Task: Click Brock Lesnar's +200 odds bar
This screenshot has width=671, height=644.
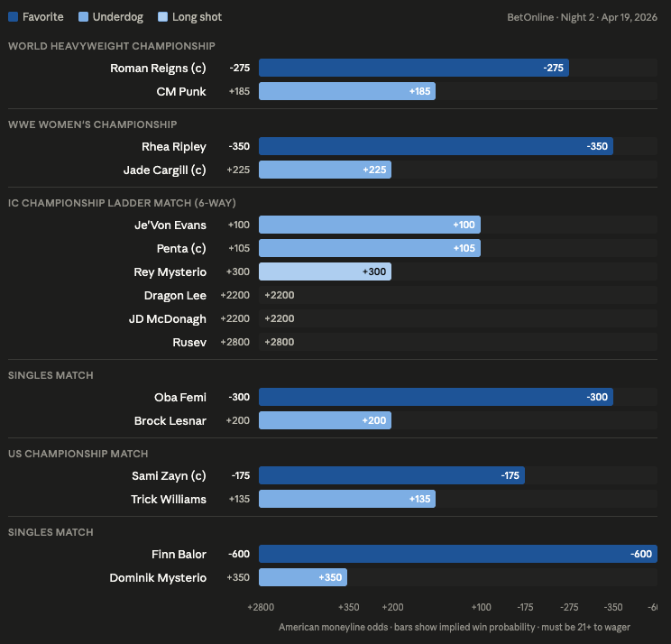Action: (325, 420)
